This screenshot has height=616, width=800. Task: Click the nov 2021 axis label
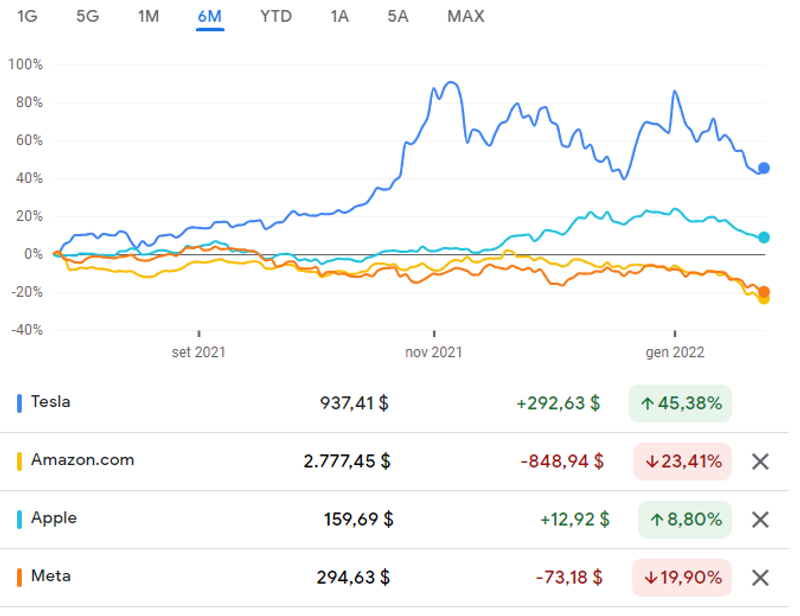pyautogui.click(x=434, y=352)
